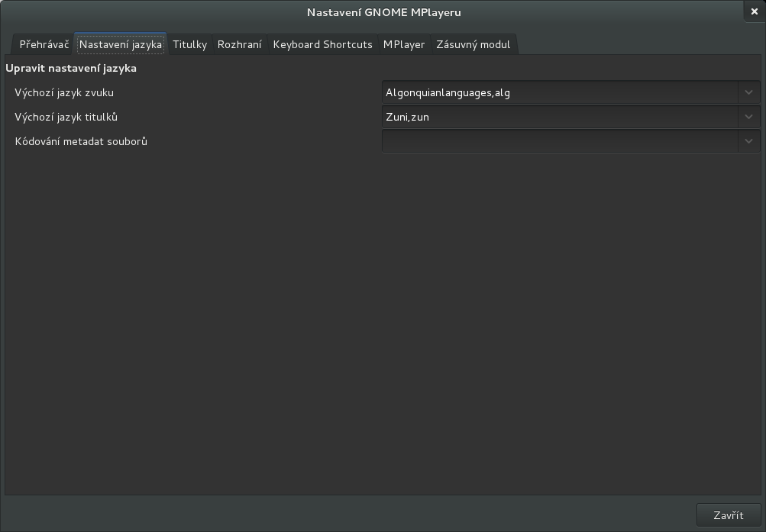Select the Nastavení jazyka tab
The width and height of the screenshot is (766, 532).
click(121, 44)
